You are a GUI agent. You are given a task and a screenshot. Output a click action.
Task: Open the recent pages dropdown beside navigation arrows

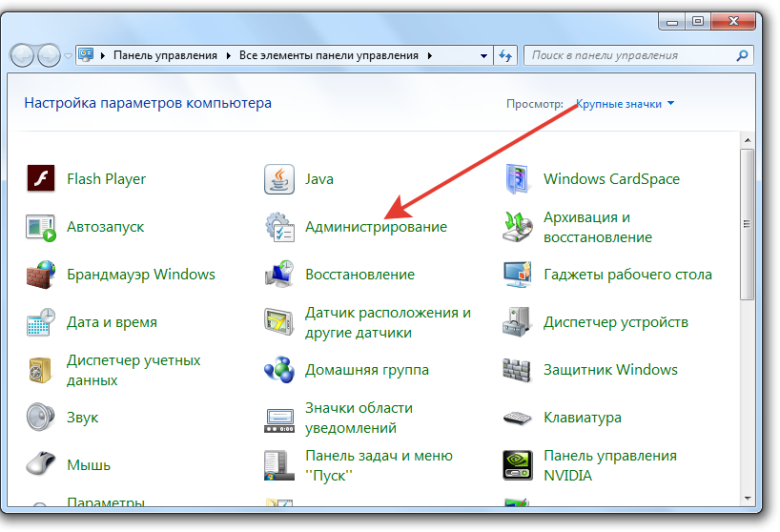coord(68,56)
